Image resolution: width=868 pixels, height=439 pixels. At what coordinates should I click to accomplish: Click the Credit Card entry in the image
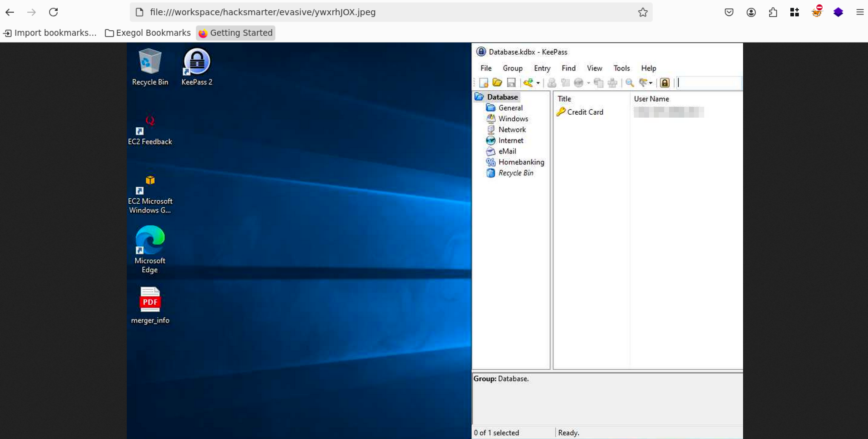[585, 112]
